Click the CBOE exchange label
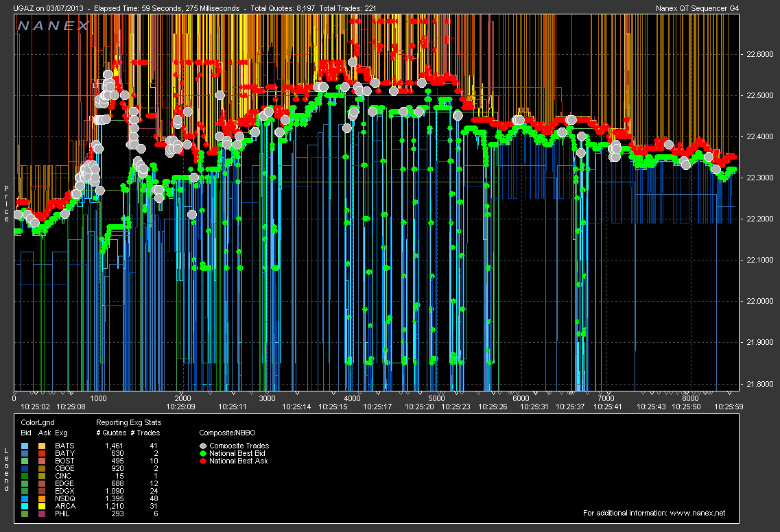Image resolution: width=780 pixels, height=532 pixels. 64,468
